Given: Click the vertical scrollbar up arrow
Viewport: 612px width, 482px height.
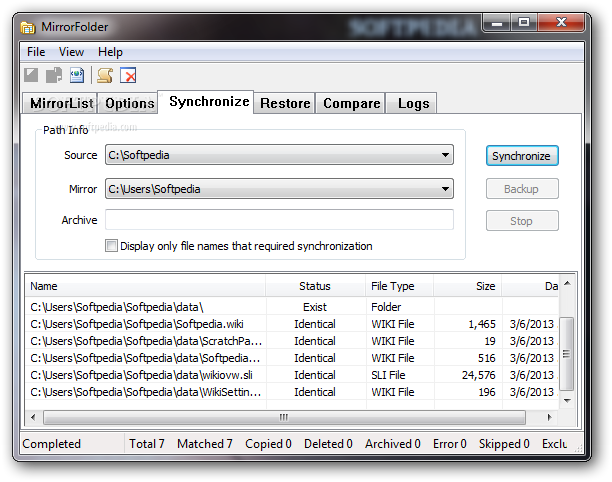Looking at the screenshot, I should (568, 283).
